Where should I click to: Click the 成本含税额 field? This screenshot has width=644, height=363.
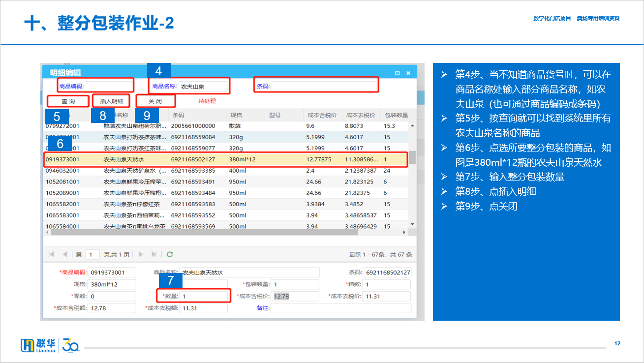(112, 308)
